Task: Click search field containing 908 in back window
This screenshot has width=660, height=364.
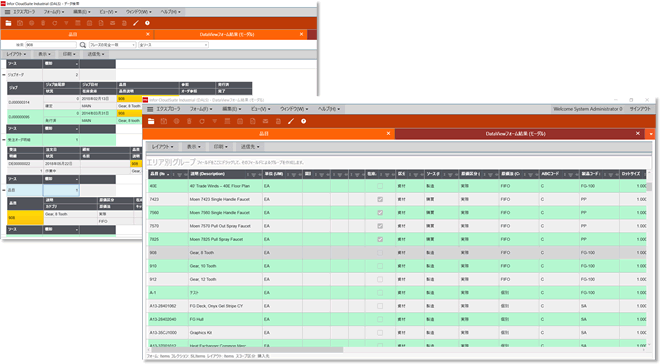Action: (x=51, y=45)
